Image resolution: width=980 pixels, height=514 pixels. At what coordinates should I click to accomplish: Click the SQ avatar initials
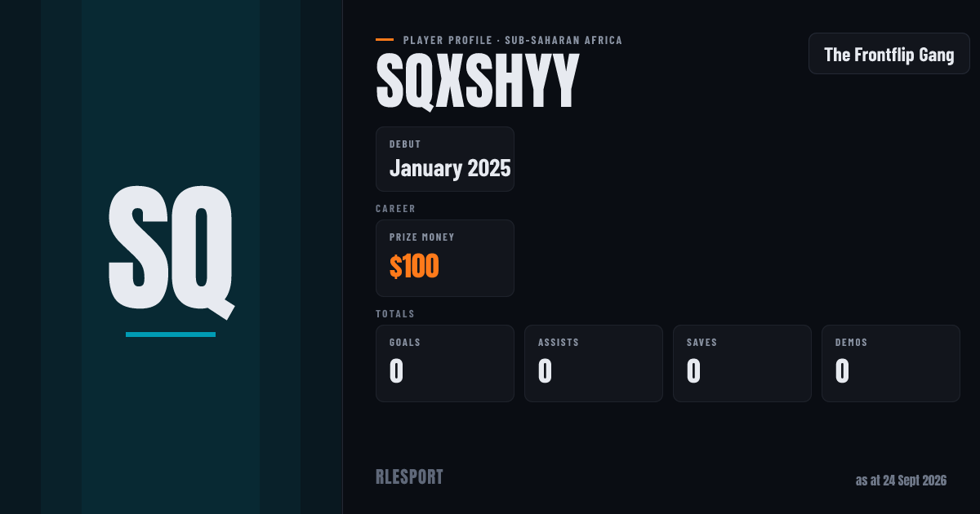coord(171,249)
